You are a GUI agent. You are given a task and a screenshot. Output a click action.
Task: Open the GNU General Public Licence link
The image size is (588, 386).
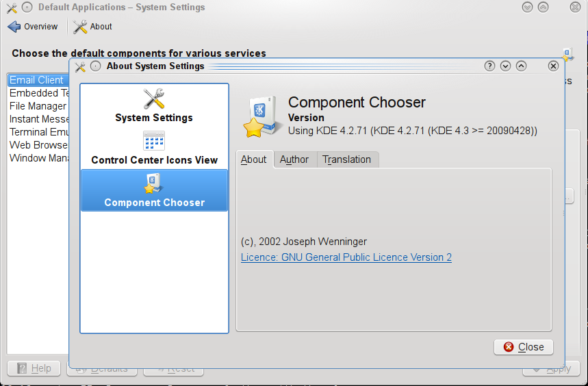346,257
